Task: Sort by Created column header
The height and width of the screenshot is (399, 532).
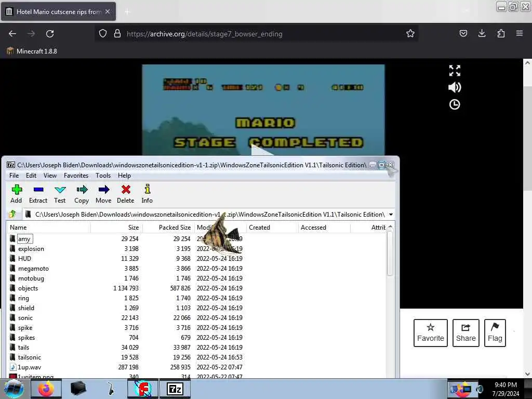Action: 272,228
